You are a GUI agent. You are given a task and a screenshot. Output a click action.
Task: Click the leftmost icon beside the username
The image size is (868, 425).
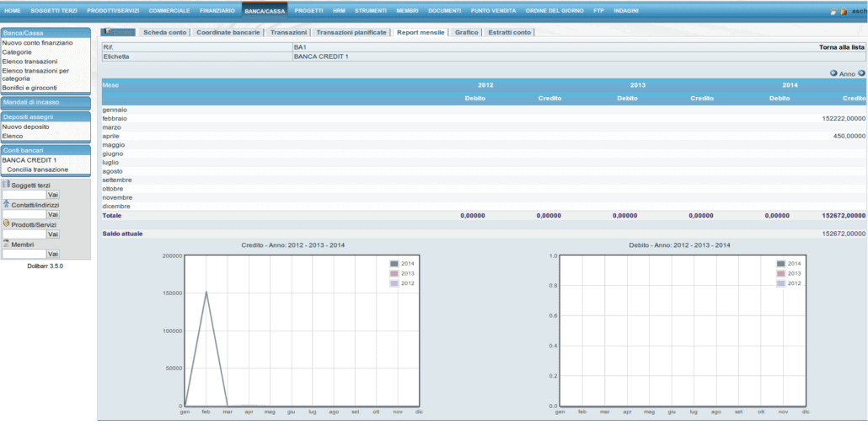[x=833, y=12]
